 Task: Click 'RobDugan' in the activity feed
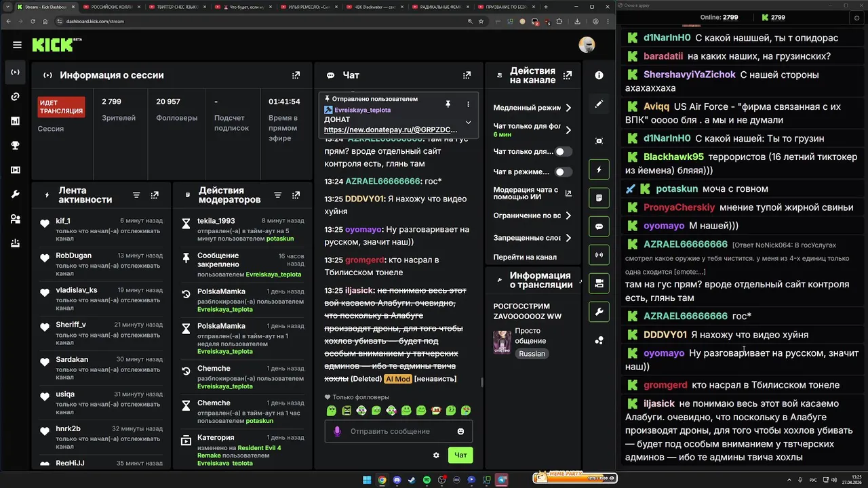tap(73, 256)
